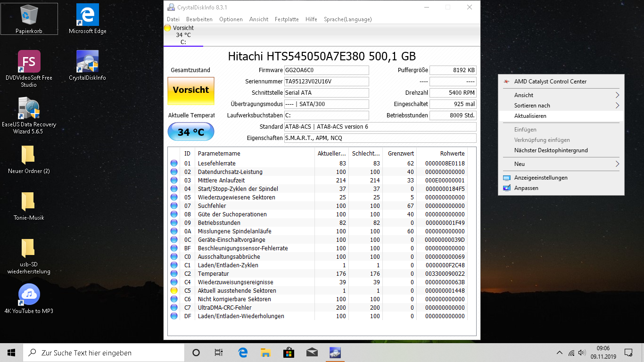Select the 4K YouTube to MP3 shortcut
Image resolution: width=644 pixels, height=362 pixels.
(29, 299)
